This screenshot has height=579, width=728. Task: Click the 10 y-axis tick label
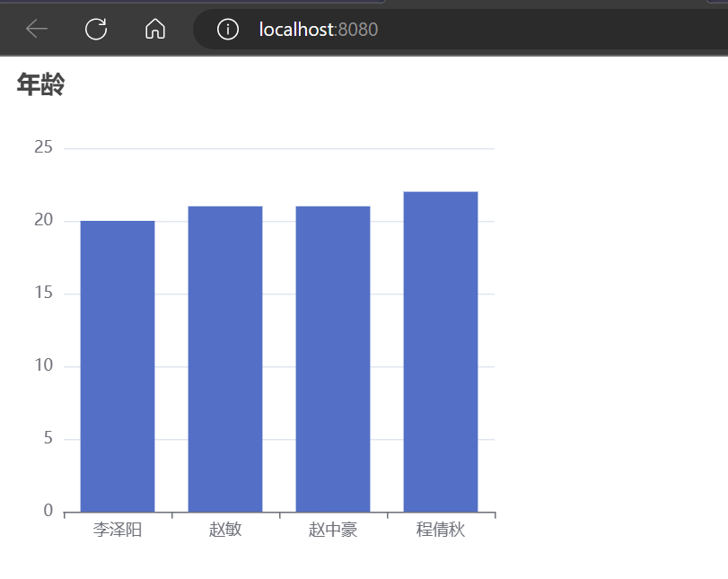coord(43,366)
